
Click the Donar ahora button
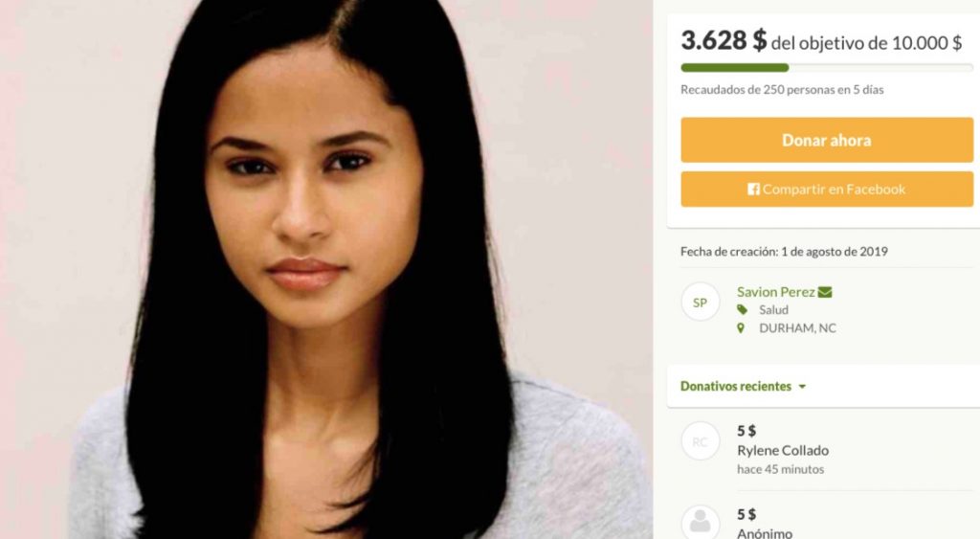[826, 140]
